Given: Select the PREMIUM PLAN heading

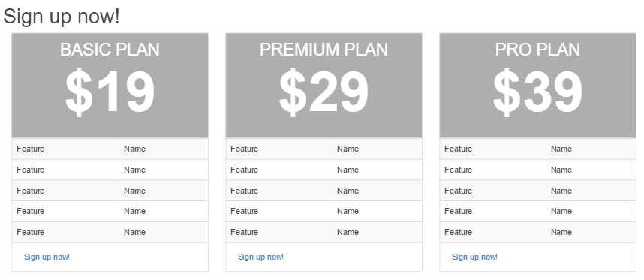Looking at the screenshot, I should [x=324, y=50].
